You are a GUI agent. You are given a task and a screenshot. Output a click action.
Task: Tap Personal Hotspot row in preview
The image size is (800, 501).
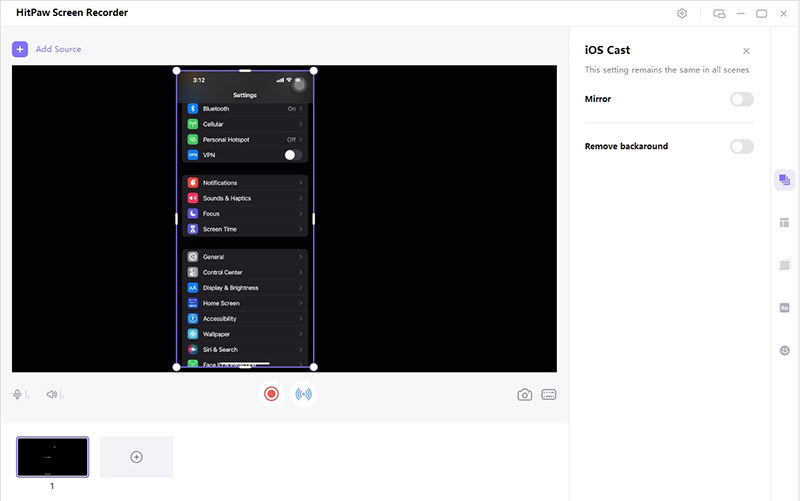coord(245,139)
